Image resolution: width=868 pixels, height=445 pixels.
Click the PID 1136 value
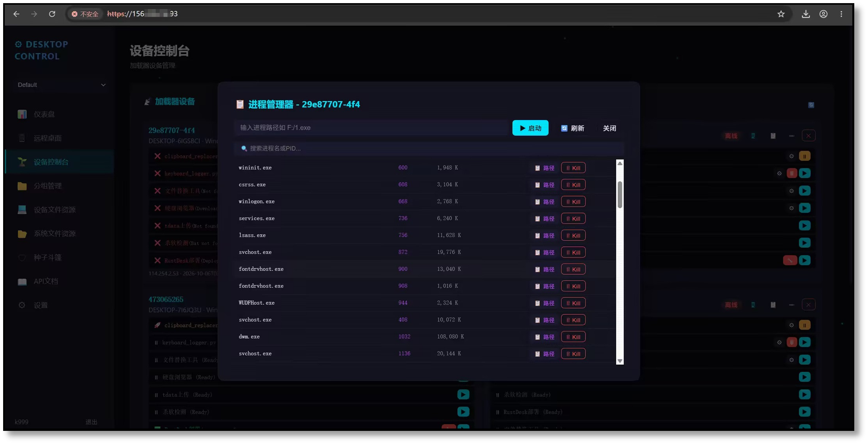[404, 354]
